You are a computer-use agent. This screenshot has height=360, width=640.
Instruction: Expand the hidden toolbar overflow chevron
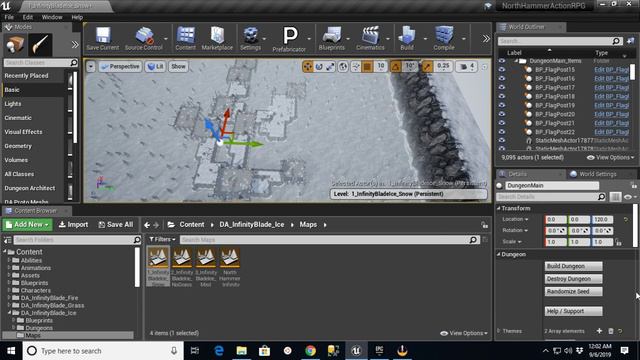tap(486, 39)
